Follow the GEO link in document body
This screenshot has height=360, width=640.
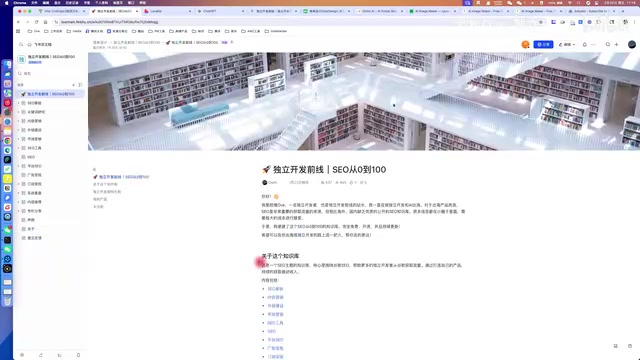pyautogui.click(x=271, y=331)
